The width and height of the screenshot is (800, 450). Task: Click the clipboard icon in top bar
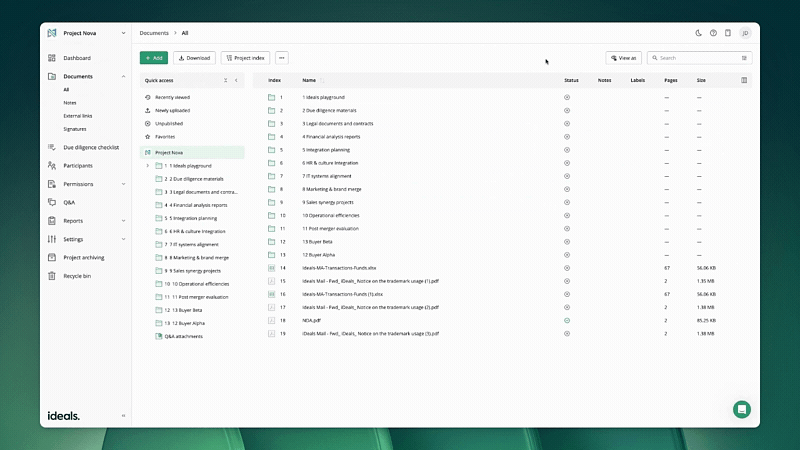728,33
